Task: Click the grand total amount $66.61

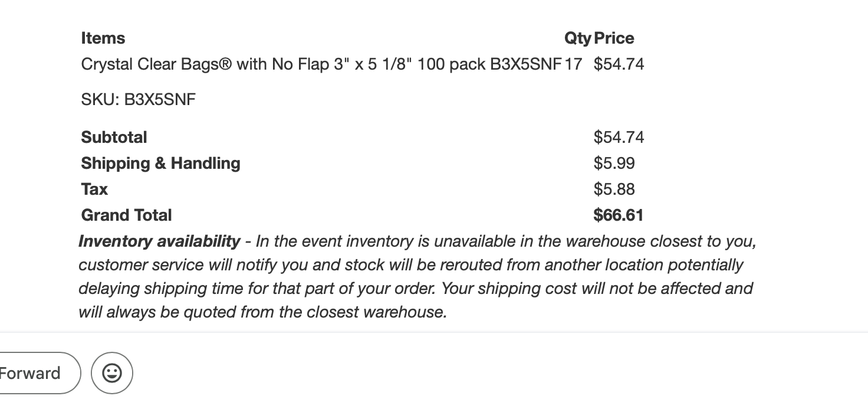Action: pyautogui.click(x=618, y=215)
